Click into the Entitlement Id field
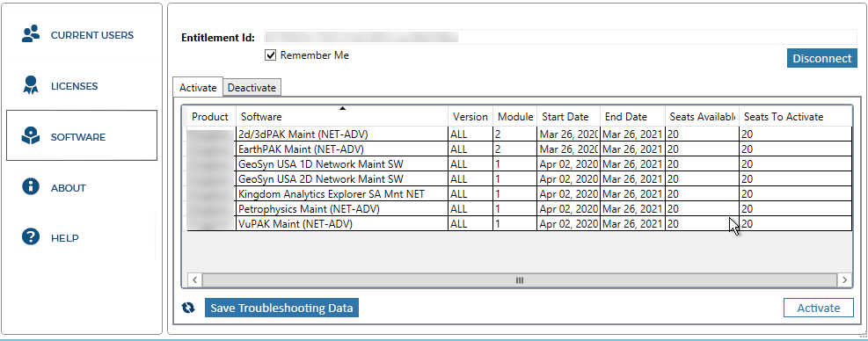The image size is (868, 341). pos(560,37)
